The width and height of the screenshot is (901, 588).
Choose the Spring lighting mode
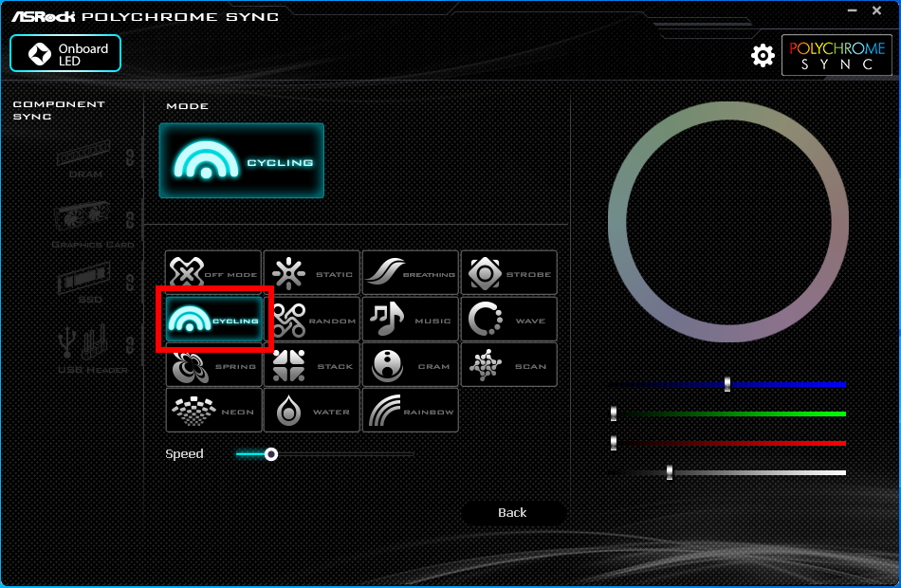point(213,365)
